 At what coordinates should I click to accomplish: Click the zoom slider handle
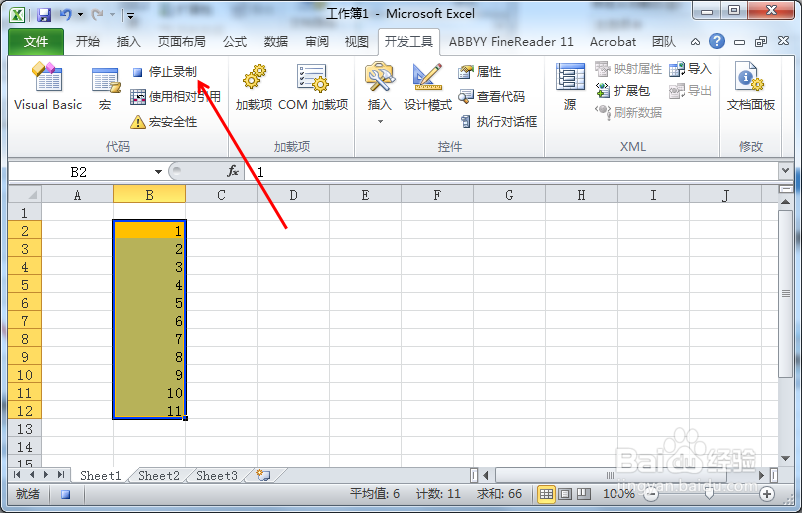click(709, 494)
